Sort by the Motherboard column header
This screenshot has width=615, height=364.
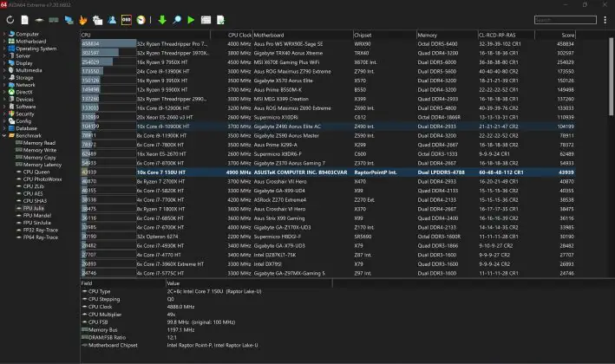pos(303,35)
